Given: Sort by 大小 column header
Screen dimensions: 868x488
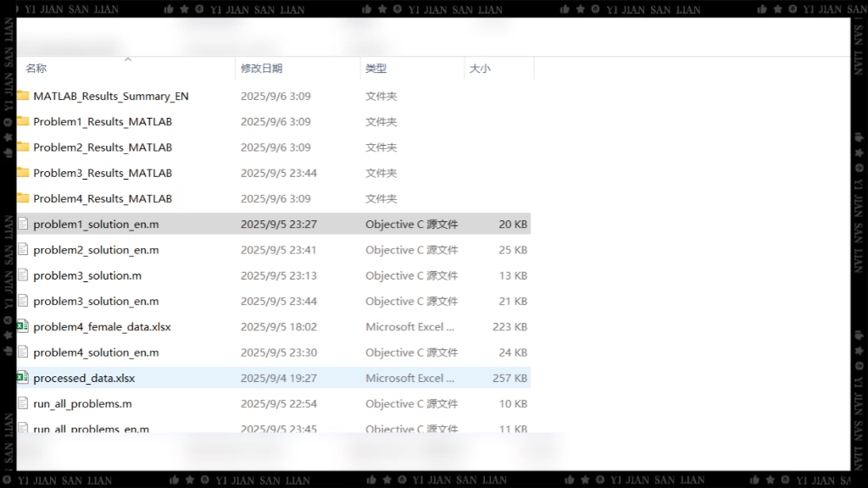Looking at the screenshot, I should pyautogui.click(x=480, y=68).
